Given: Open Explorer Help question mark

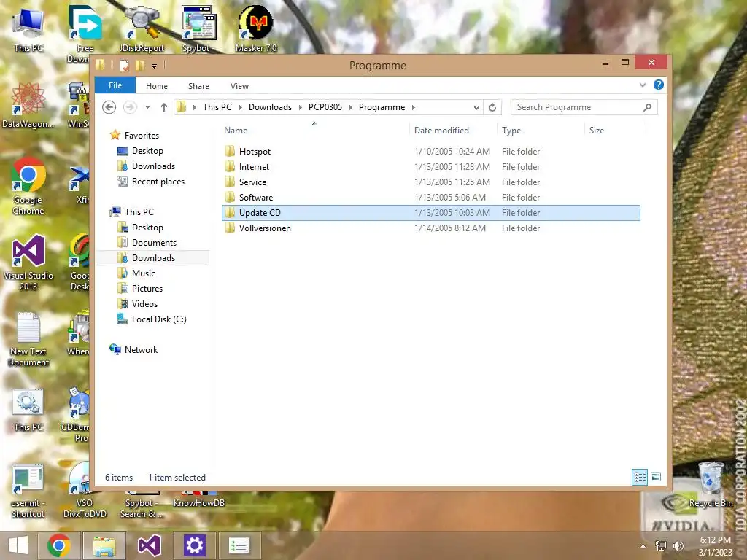Looking at the screenshot, I should tap(659, 85).
